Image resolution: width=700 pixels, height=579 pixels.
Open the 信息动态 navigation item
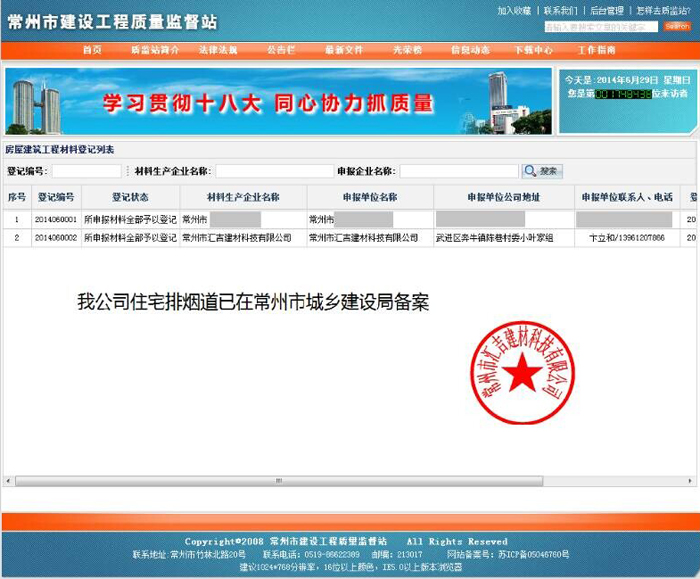point(470,50)
